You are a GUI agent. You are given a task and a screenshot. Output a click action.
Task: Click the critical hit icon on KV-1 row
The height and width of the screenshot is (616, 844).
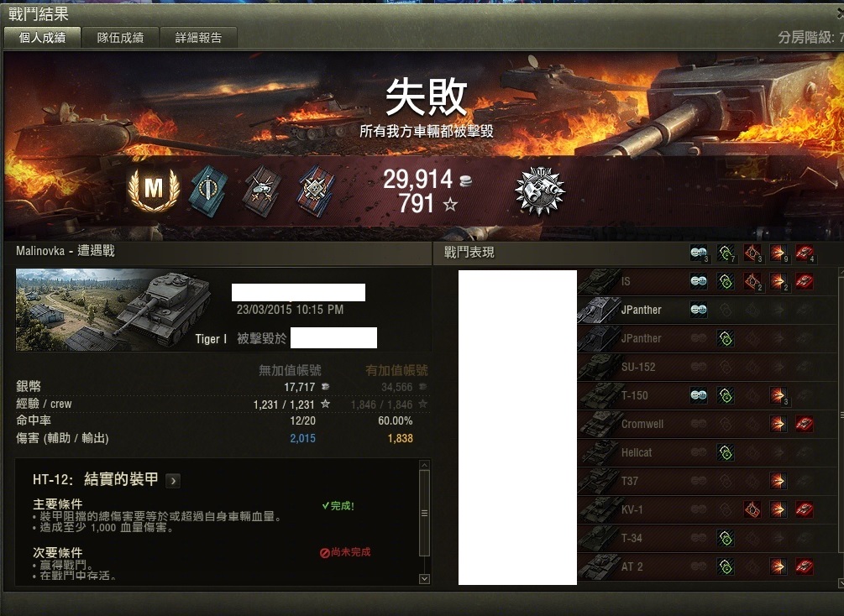(x=752, y=509)
